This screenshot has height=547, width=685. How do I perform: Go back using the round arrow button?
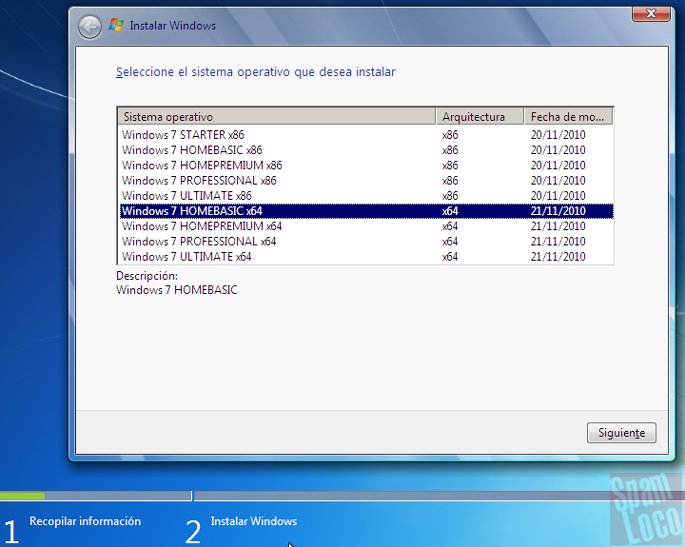coord(90,27)
